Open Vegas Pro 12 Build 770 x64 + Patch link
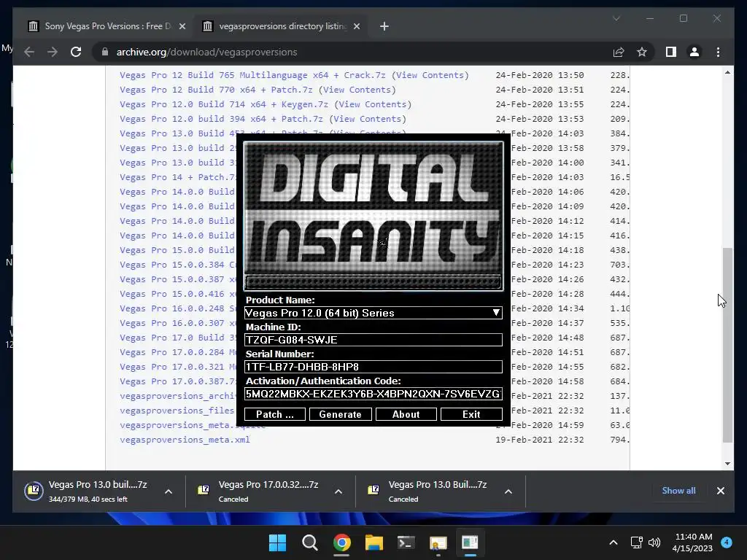 click(216, 90)
